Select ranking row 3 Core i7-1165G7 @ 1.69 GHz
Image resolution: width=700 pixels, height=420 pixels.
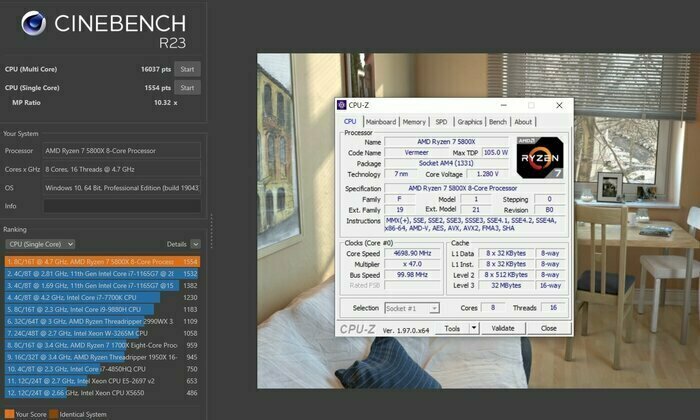tap(102, 286)
